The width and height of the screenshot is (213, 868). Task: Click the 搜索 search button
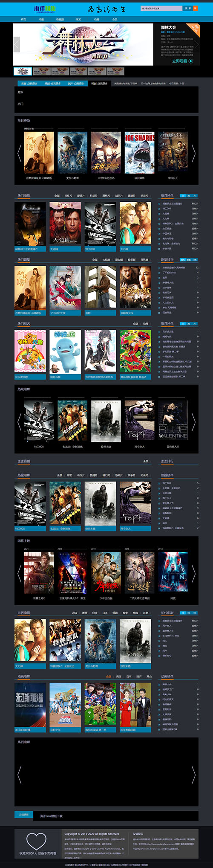click(x=187, y=9)
